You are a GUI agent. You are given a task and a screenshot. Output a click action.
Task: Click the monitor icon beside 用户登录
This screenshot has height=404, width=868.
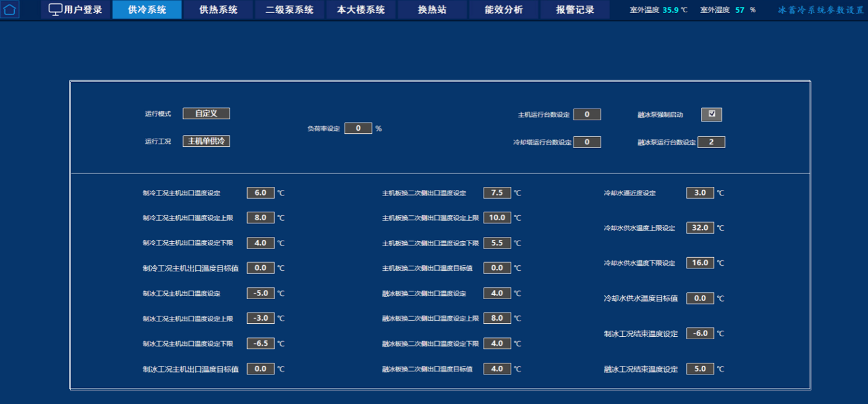pyautogui.click(x=55, y=10)
